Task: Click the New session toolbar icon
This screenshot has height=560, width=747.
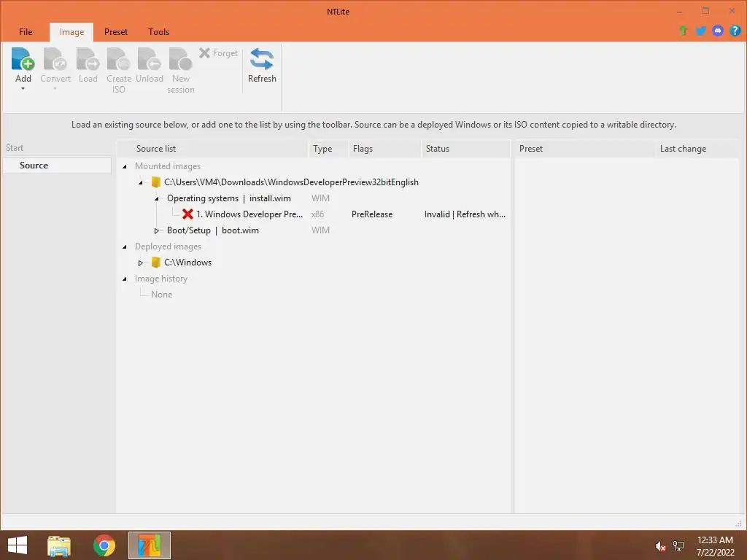Action: pyautogui.click(x=181, y=59)
